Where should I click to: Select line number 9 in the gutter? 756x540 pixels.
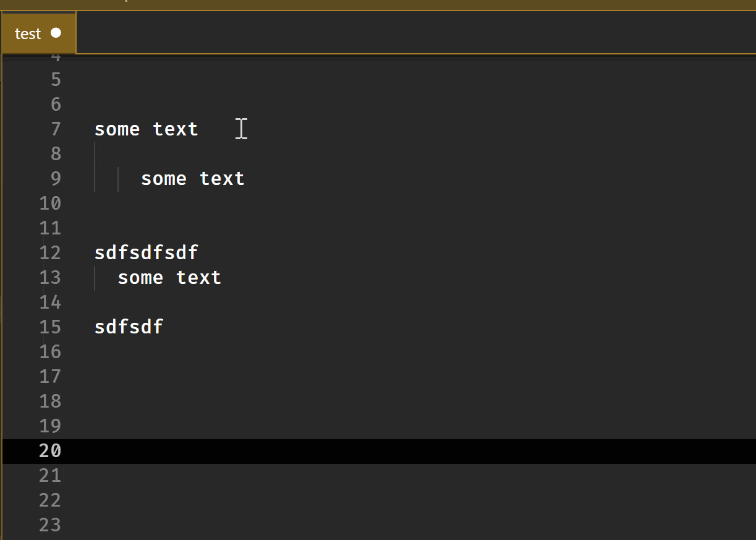56,179
